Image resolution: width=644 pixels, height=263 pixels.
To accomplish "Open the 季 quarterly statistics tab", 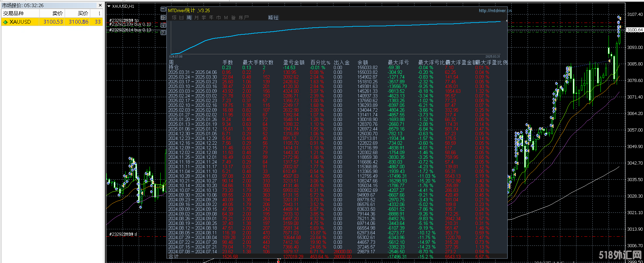I will pos(204,18).
